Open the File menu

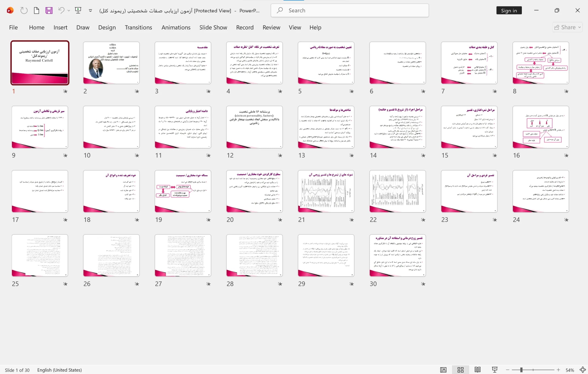pos(13,27)
